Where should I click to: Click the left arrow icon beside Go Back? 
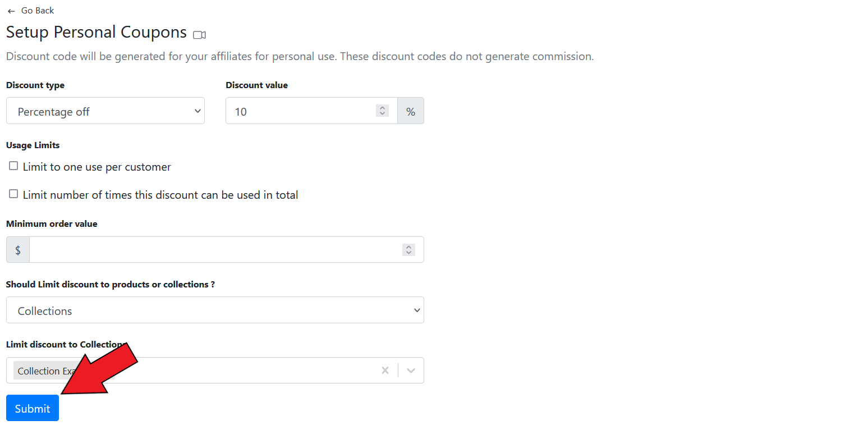coord(11,11)
